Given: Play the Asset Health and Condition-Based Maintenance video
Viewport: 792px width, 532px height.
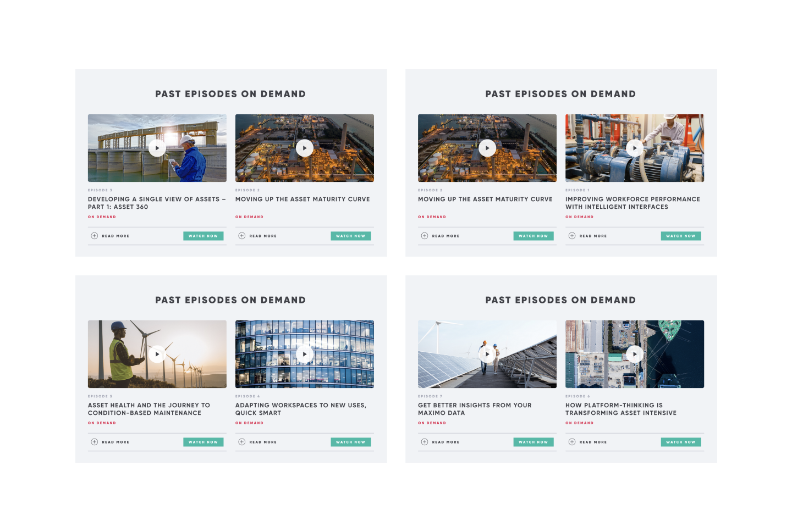Looking at the screenshot, I should point(157,354).
